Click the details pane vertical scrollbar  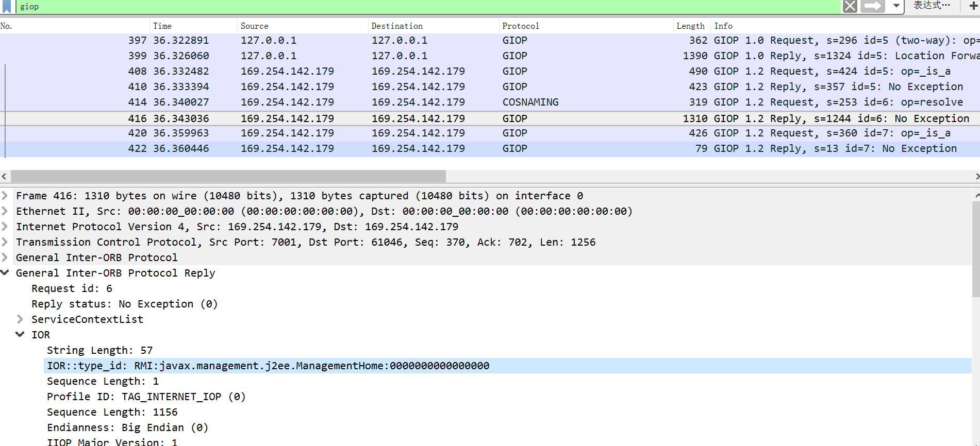[x=976, y=249]
